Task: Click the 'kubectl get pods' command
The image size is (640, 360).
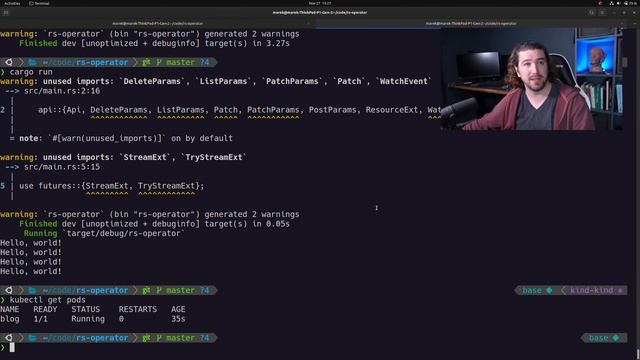Action: [48, 300]
